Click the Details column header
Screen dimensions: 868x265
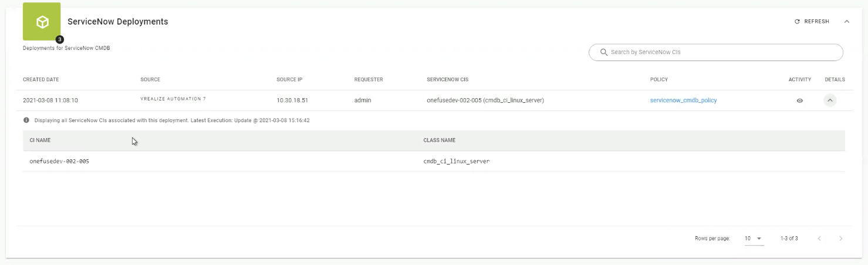pyautogui.click(x=835, y=80)
